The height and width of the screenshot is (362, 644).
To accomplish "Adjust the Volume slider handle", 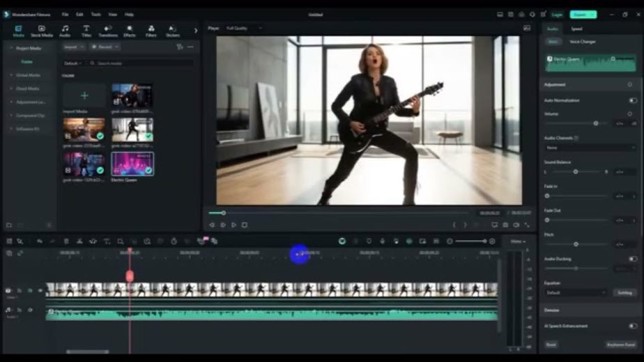I will pos(596,123).
